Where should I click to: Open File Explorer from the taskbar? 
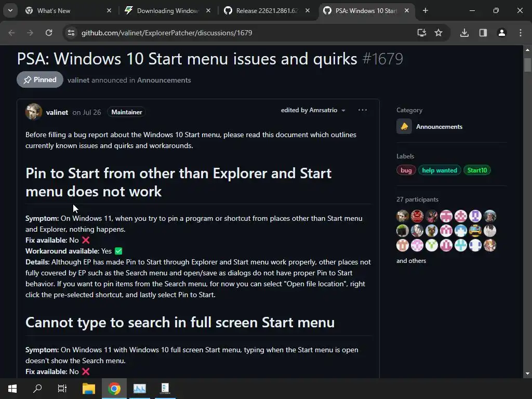coord(89,389)
